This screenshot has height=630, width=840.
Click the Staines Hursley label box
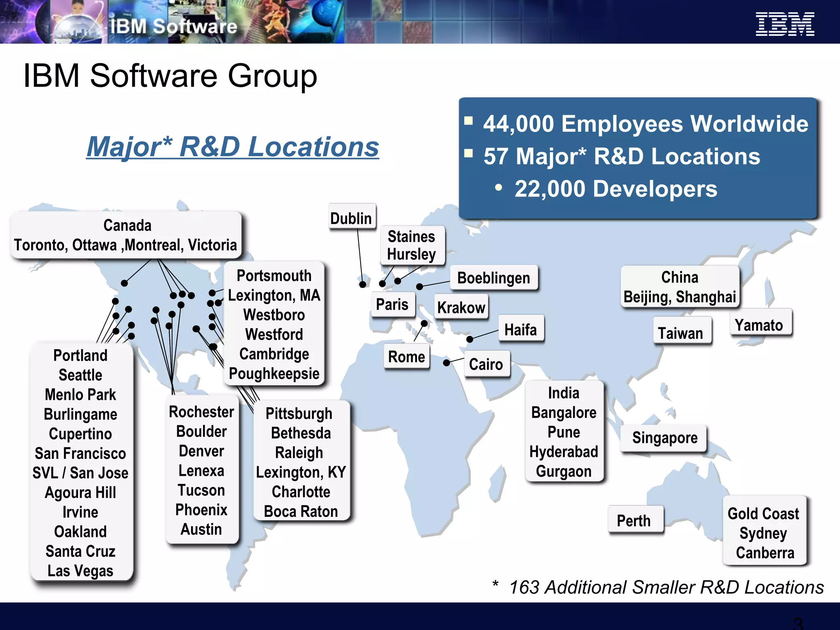pyautogui.click(x=411, y=245)
